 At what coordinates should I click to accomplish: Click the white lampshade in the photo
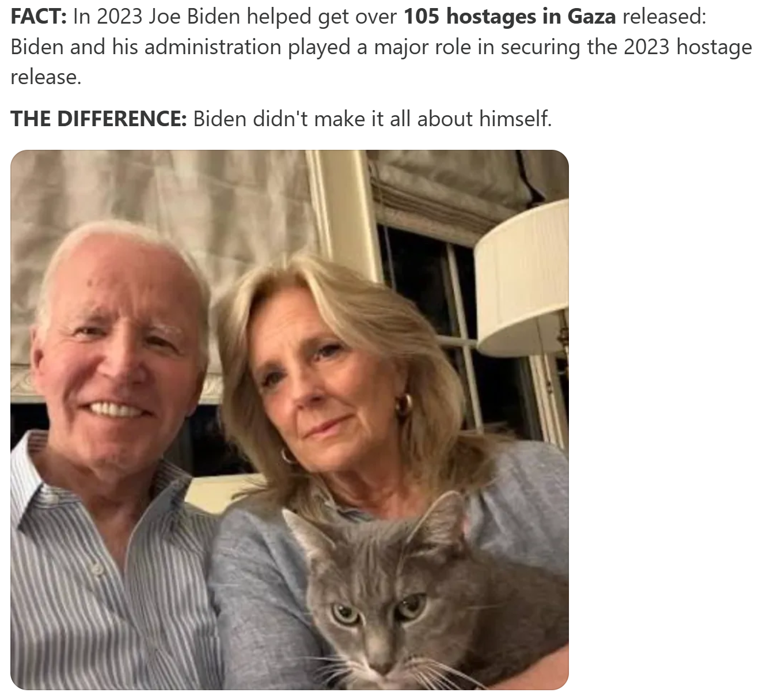pos(521,277)
